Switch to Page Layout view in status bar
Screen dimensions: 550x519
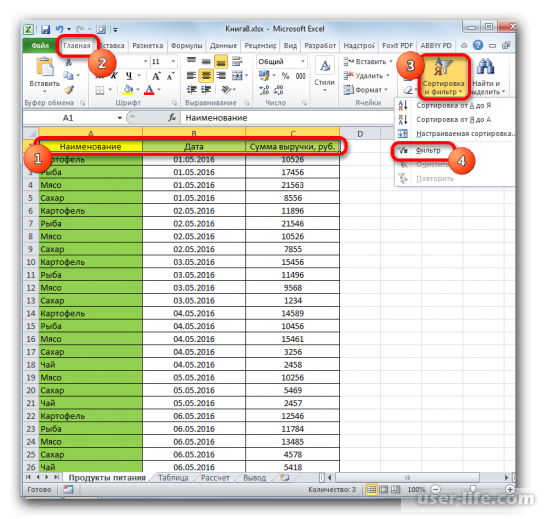click(x=384, y=490)
